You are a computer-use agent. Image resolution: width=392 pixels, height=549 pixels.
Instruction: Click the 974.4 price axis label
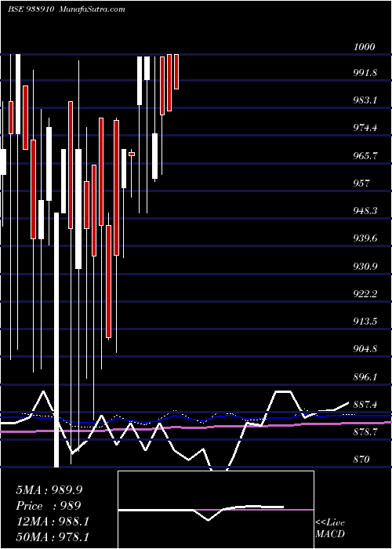click(365, 128)
